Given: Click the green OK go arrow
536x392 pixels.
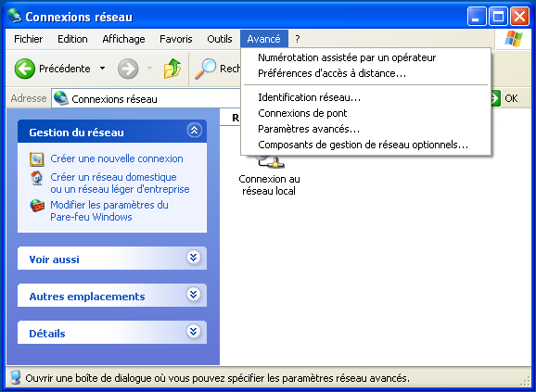Looking at the screenshot, I should pos(496,98).
